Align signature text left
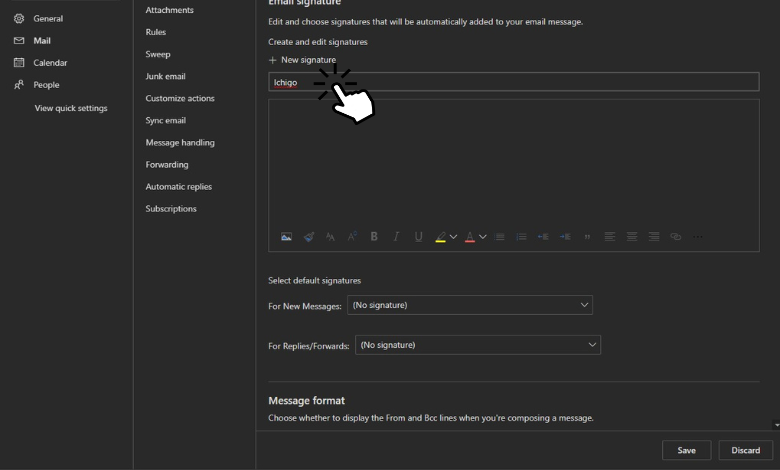 click(609, 237)
